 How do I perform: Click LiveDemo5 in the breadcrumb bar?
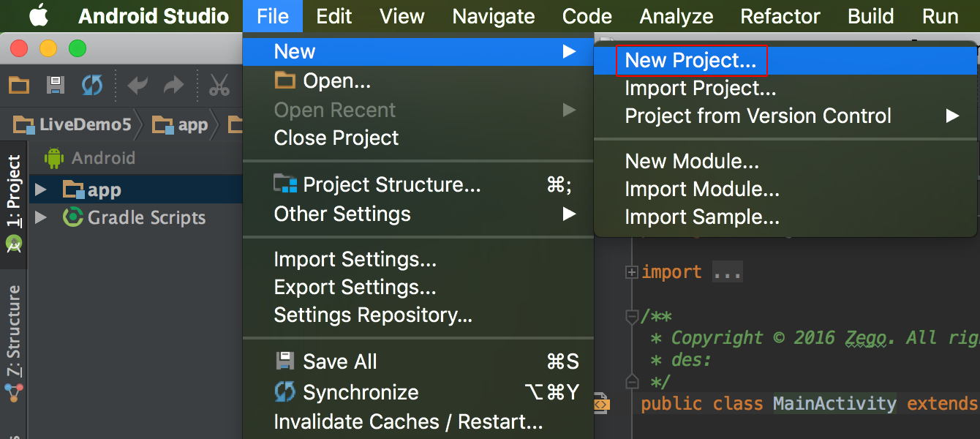point(84,125)
